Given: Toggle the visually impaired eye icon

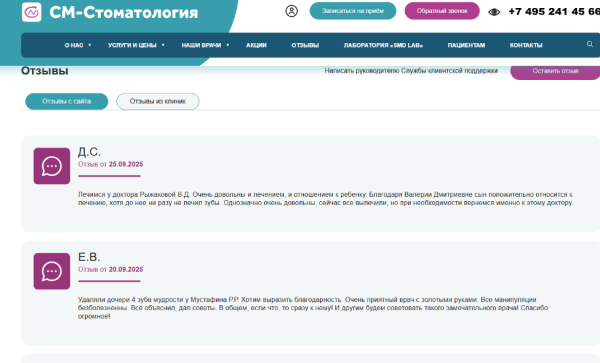Looking at the screenshot, I should (494, 12).
